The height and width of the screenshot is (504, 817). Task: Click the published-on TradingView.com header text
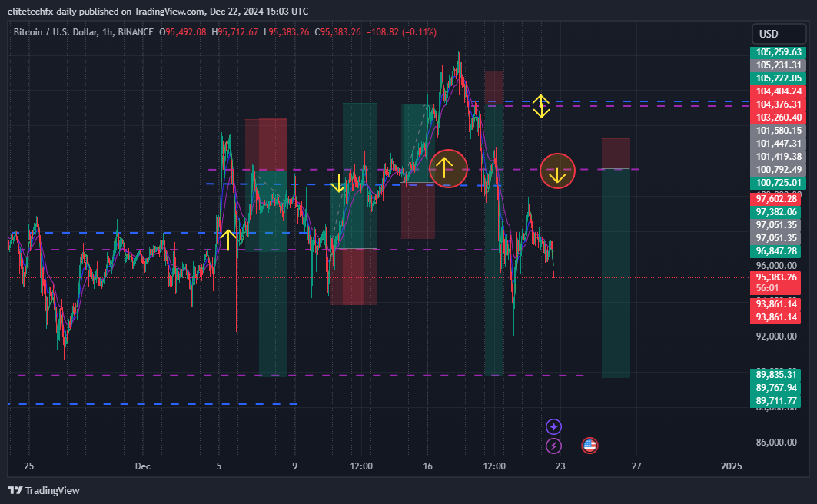click(158, 12)
